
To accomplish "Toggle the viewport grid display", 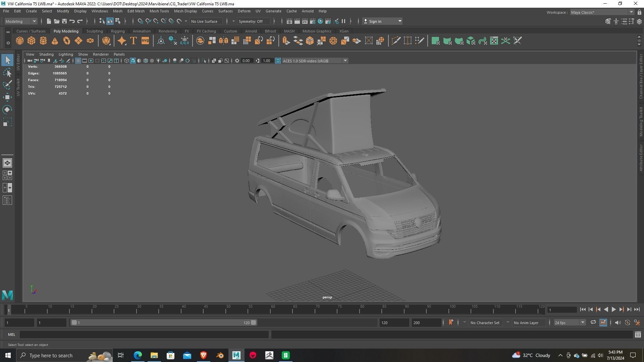I will coord(78,61).
